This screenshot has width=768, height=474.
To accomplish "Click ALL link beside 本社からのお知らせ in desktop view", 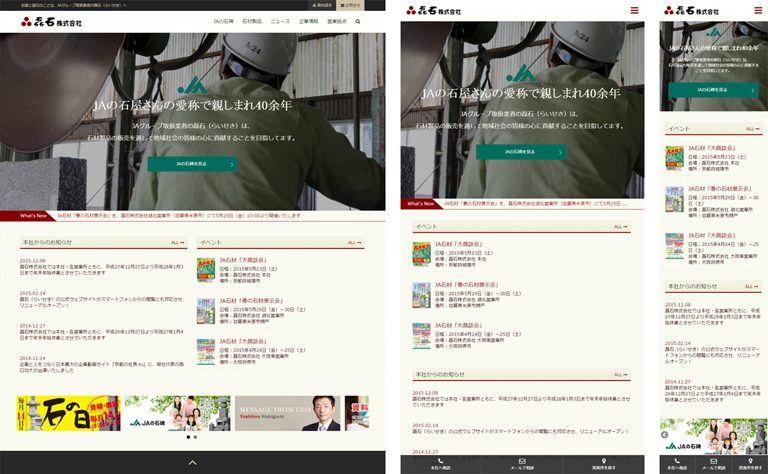I will pos(177,242).
